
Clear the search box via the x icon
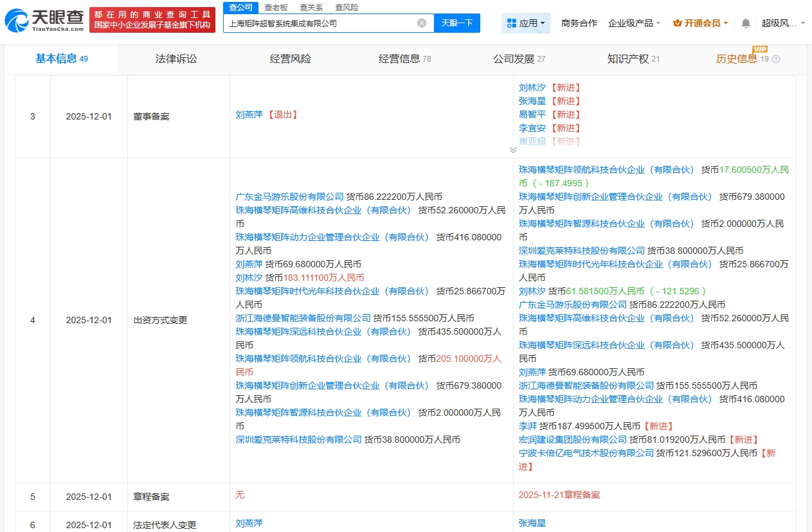pos(422,22)
